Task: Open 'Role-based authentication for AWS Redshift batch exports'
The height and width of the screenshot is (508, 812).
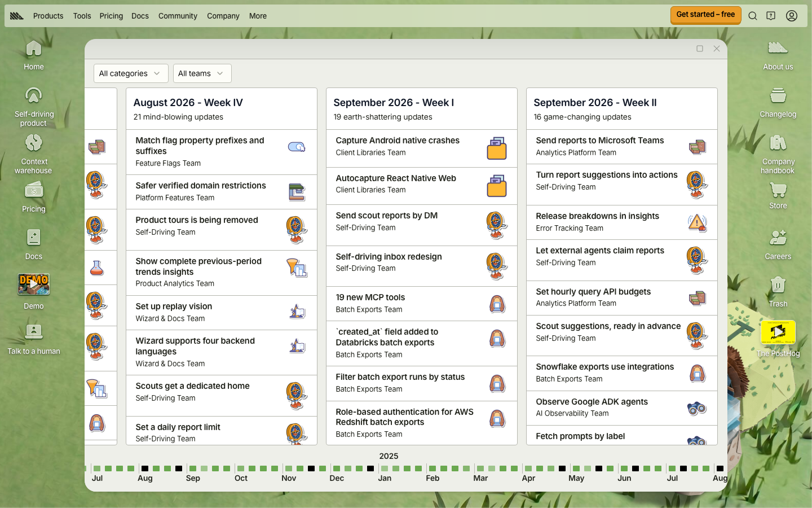Action: (422, 423)
